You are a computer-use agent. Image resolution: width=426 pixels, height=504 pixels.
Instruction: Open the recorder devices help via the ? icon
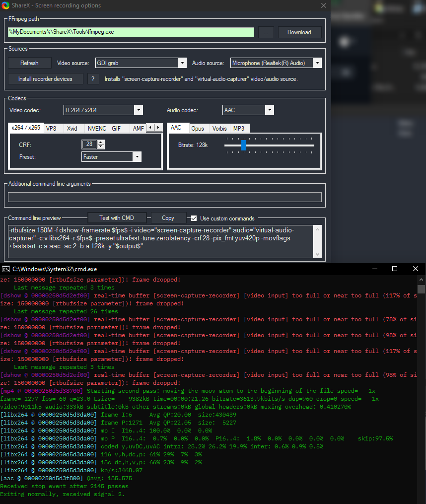93,78
